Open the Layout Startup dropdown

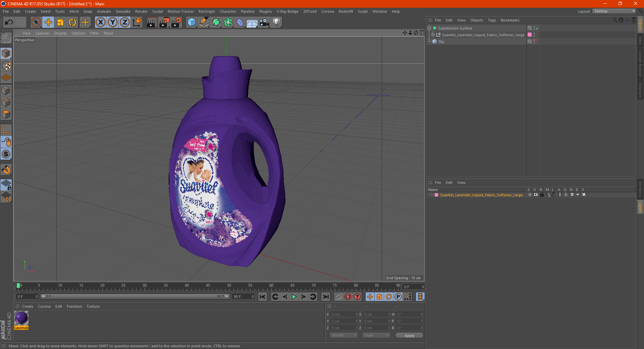(614, 11)
